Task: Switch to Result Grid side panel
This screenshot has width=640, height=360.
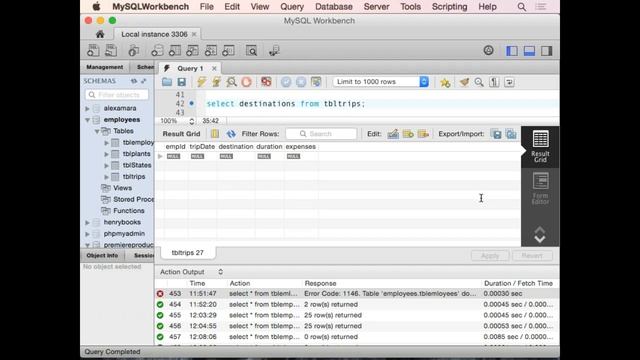Action: pos(540,147)
